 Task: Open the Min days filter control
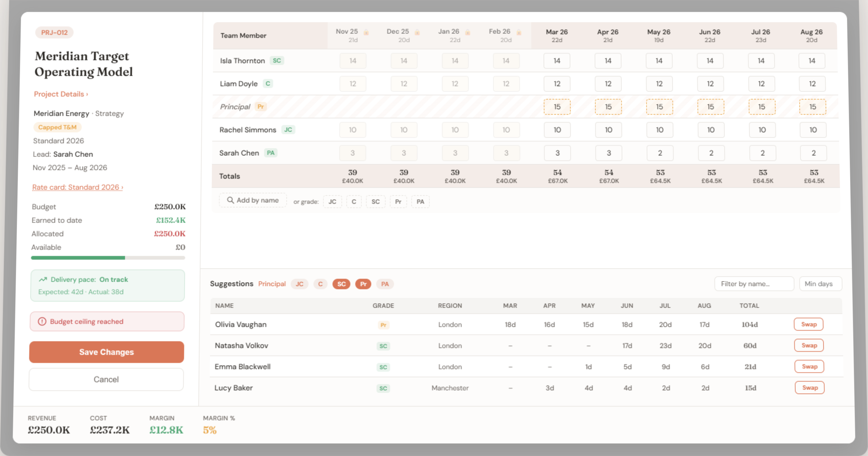(x=821, y=284)
